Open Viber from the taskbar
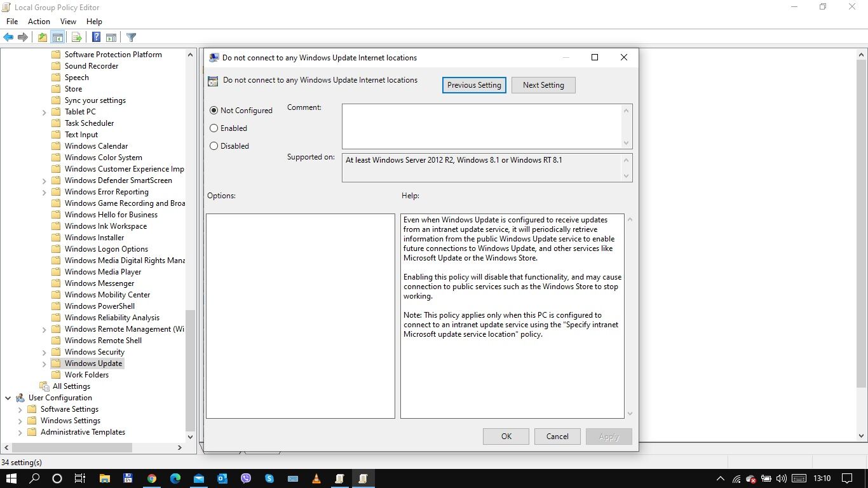The width and height of the screenshot is (868, 488). 246,478
